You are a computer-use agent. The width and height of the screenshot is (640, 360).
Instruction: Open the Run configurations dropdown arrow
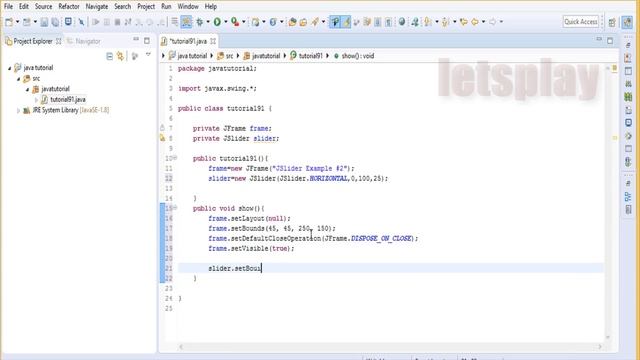[226, 22]
